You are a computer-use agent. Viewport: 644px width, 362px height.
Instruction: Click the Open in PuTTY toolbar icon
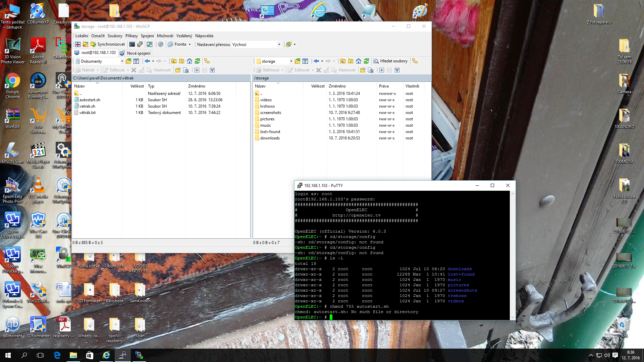point(140,44)
